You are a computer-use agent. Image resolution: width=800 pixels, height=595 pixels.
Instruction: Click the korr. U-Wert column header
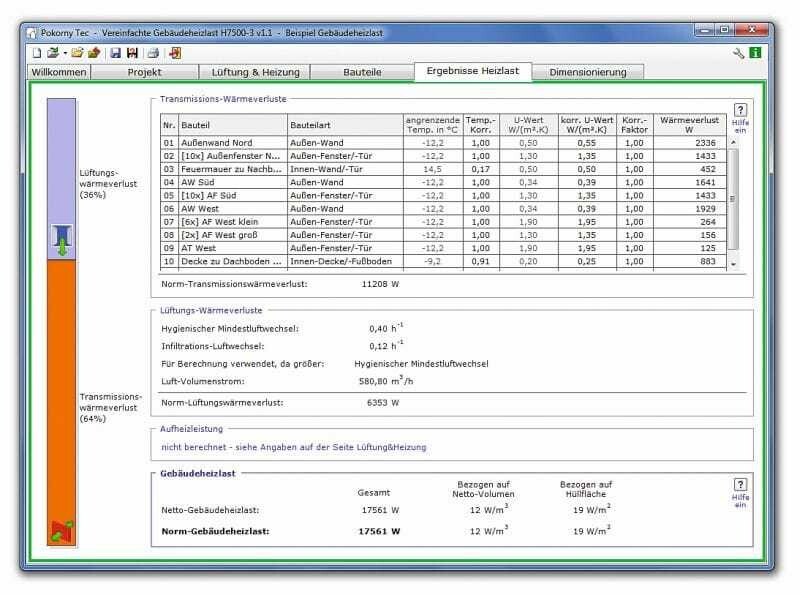click(x=587, y=125)
